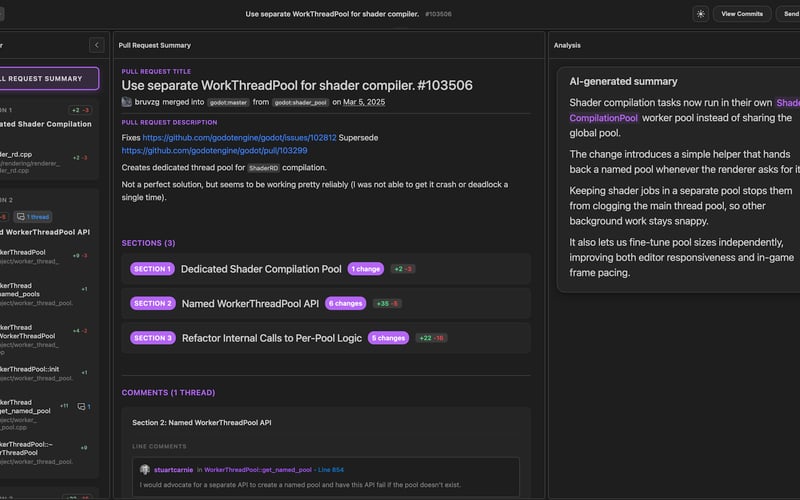Select the named_pools sidebar file entry

click(x=46, y=294)
